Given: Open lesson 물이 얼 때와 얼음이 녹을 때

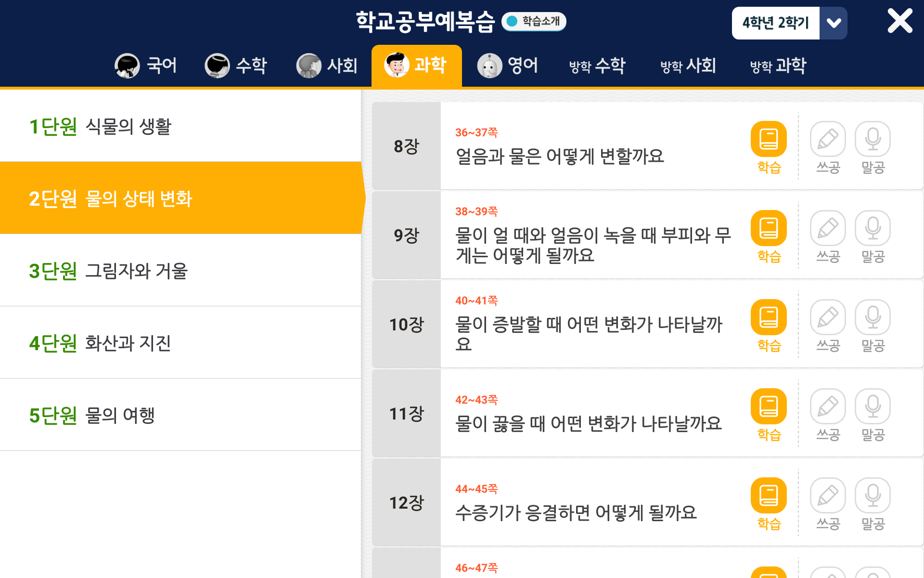Looking at the screenshot, I should pos(593,245).
